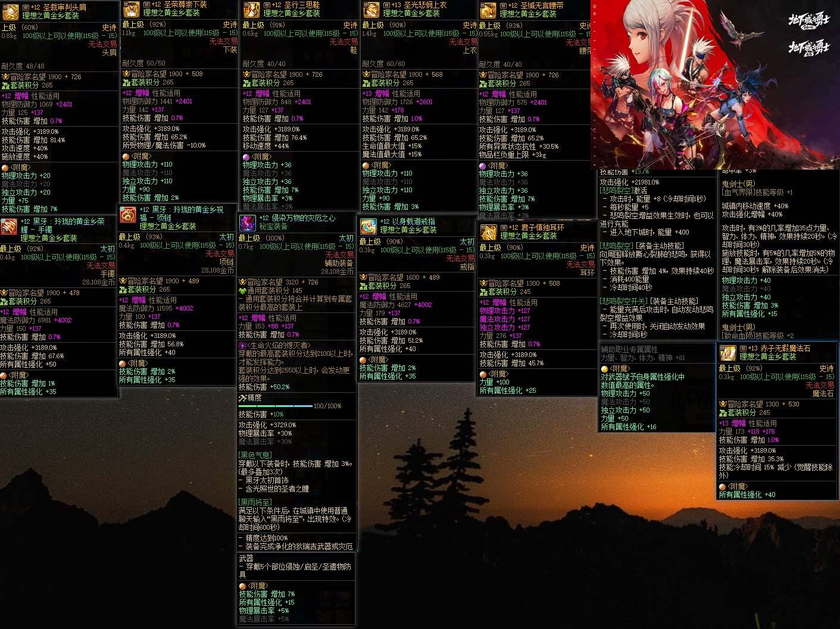Click the 圣行三思鞋 shoes item icon
840x629 pixels.
252,10
